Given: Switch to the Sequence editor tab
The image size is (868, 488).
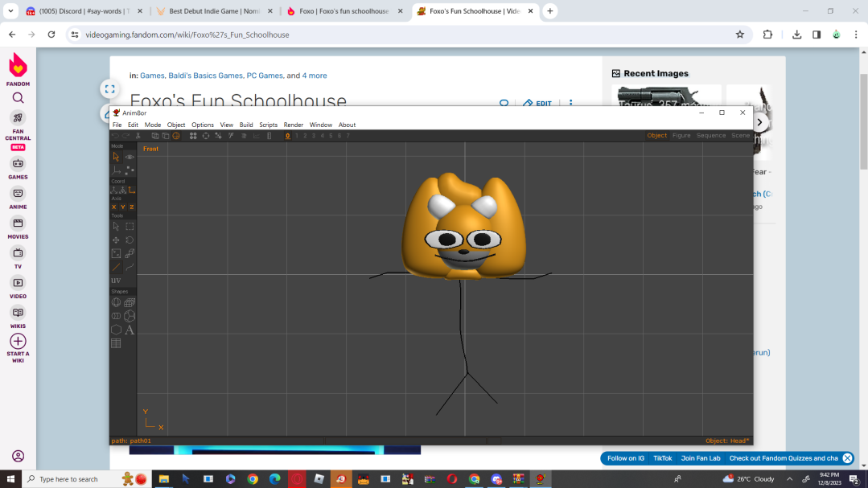Looking at the screenshot, I should click(711, 136).
